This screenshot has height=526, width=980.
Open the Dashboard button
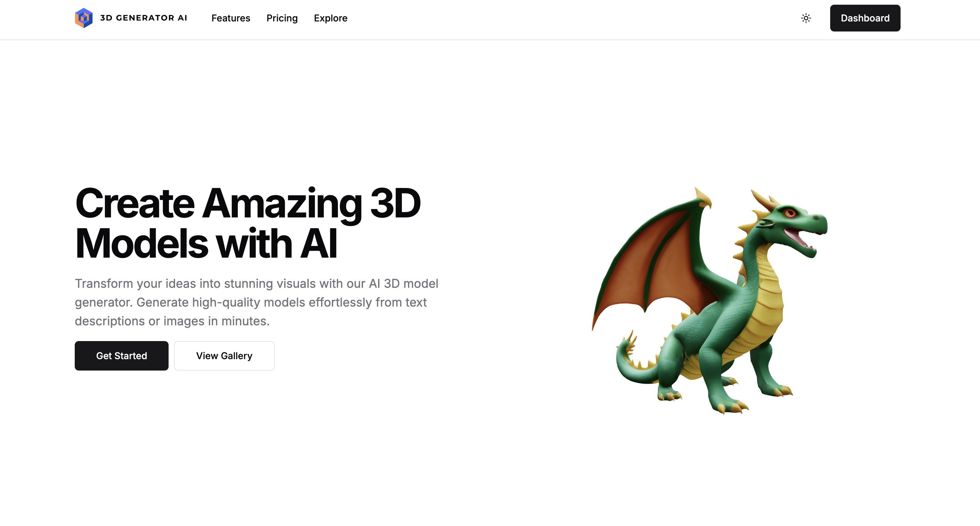(865, 18)
